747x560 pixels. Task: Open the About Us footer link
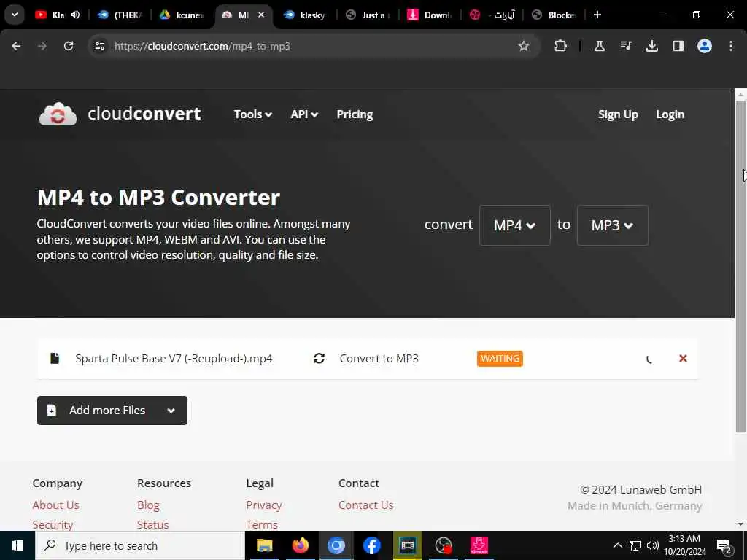tap(55, 505)
